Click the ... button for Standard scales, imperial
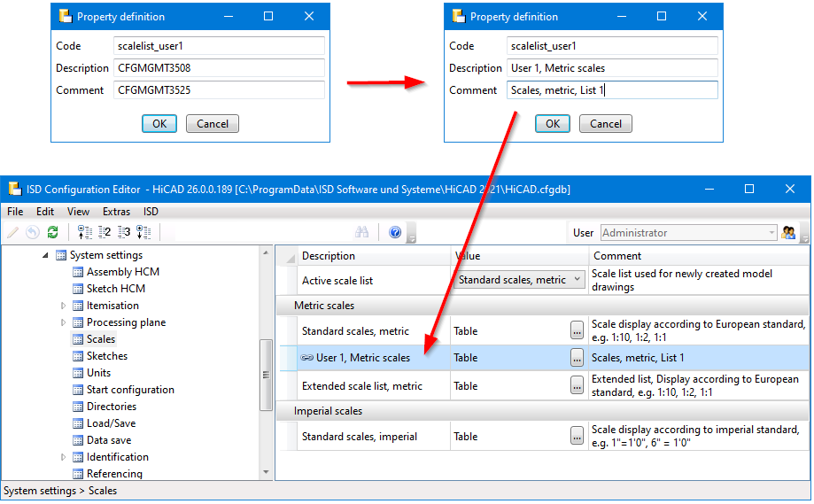Image resolution: width=814 pixels, height=504 pixels. tap(577, 436)
